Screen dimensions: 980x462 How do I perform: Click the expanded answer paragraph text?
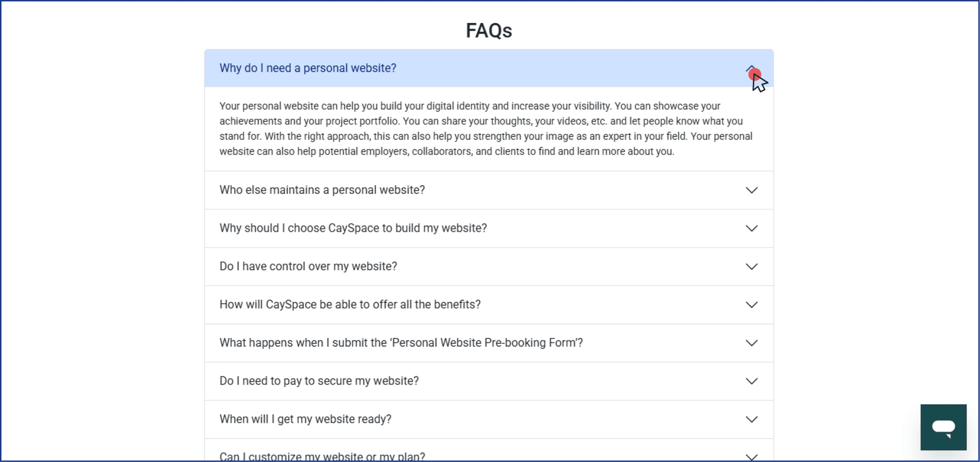coord(485,129)
